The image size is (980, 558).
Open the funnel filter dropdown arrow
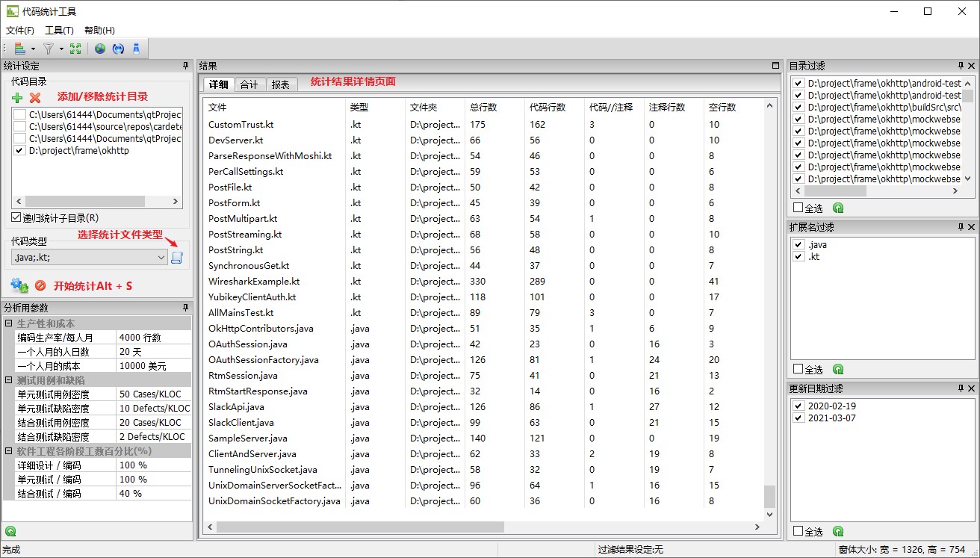[61, 49]
